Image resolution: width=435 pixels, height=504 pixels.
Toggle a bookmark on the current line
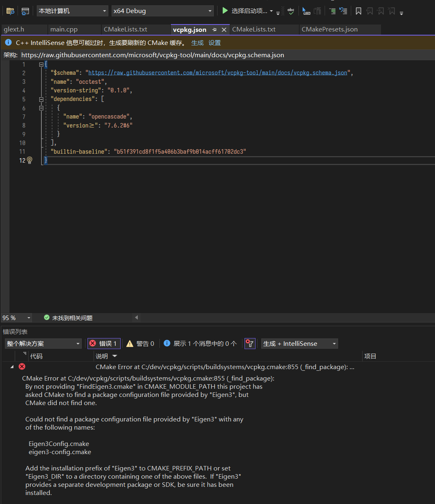(x=358, y=11)
